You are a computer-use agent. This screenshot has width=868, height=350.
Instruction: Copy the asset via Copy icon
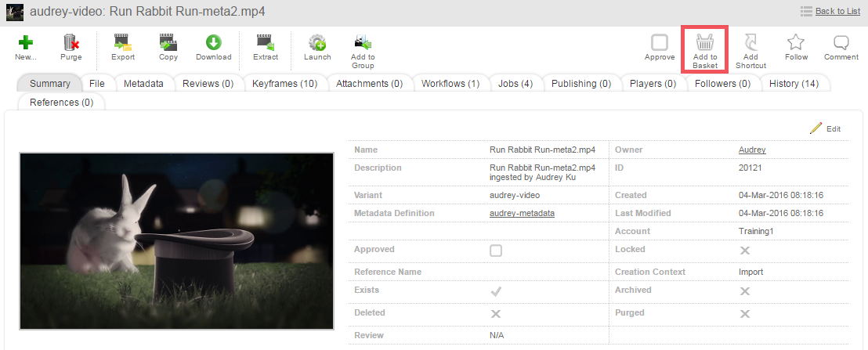click(x=168, y=43)
